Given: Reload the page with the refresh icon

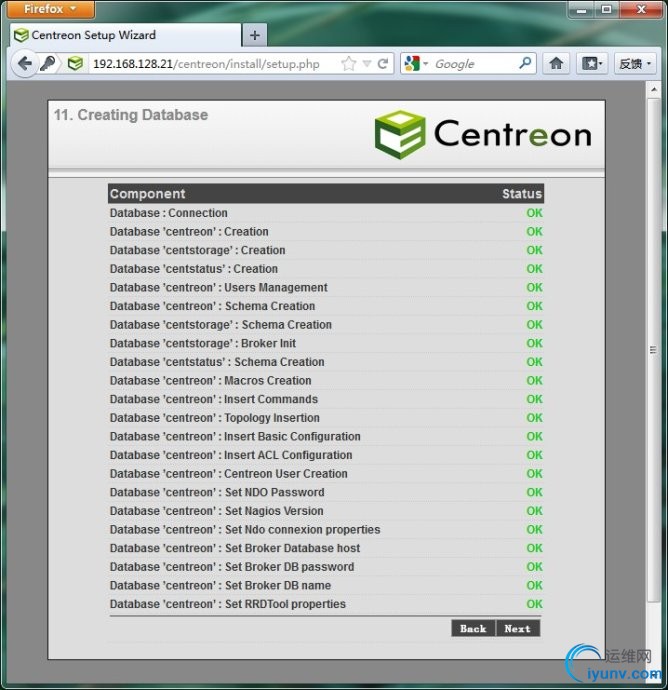Looking at the screenshot, I should [x=383, y=64].
